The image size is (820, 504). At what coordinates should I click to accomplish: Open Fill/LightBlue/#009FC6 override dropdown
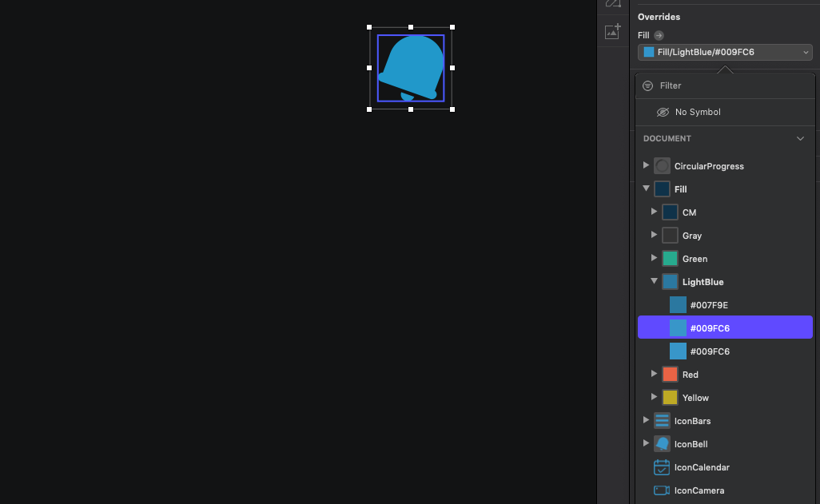[x=725, y=52]
